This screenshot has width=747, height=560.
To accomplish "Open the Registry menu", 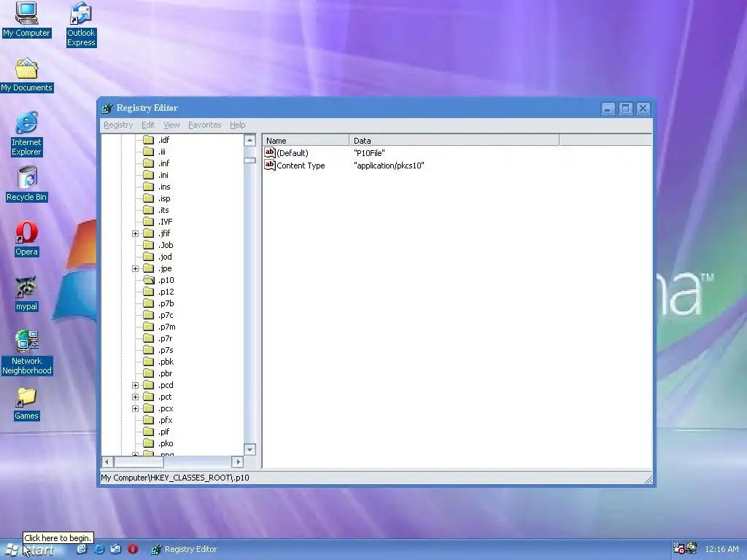I will 118,125.
